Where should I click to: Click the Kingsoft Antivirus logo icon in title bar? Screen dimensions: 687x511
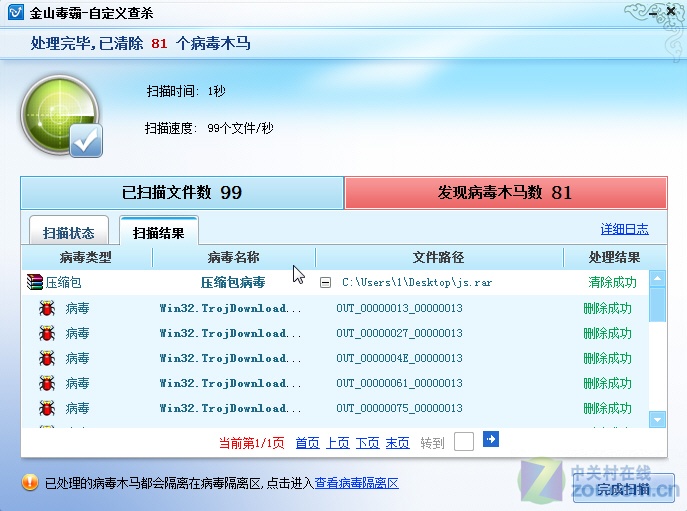[16, 12]
